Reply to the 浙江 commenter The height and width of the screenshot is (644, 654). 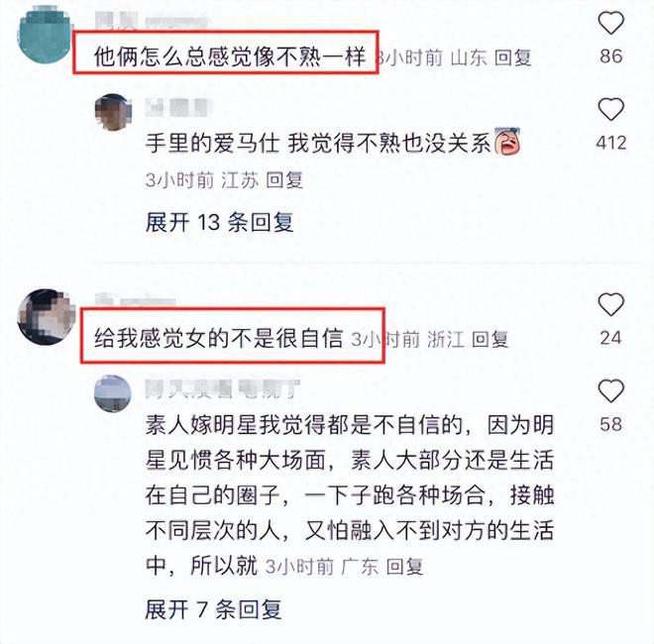490,339
